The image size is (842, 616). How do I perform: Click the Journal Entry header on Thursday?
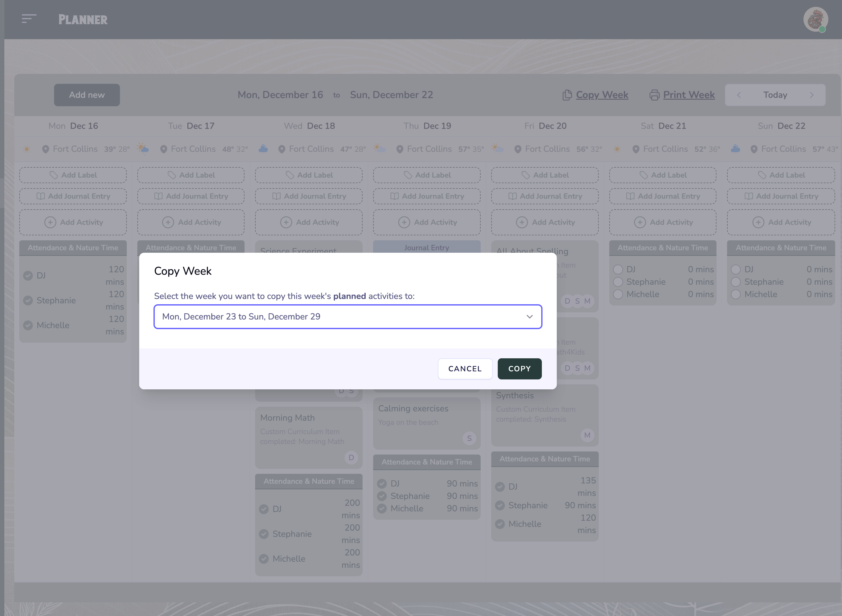427,247
